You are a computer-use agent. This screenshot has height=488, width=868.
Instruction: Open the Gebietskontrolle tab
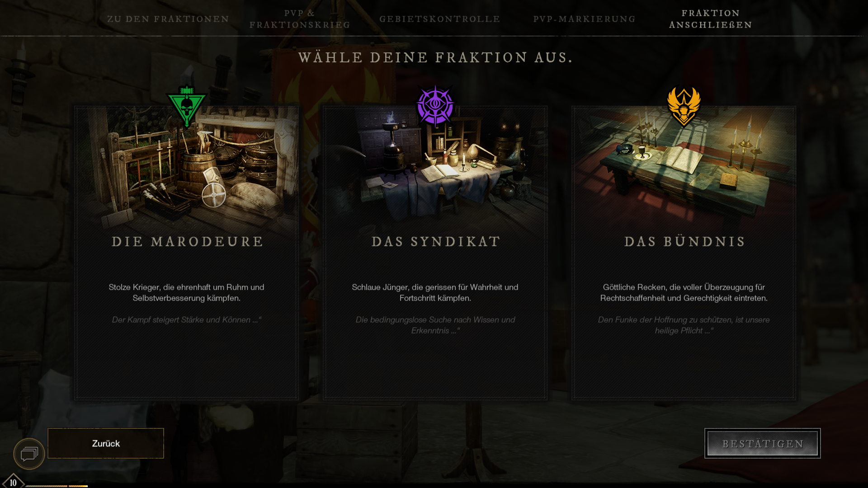tap(439, 19)
